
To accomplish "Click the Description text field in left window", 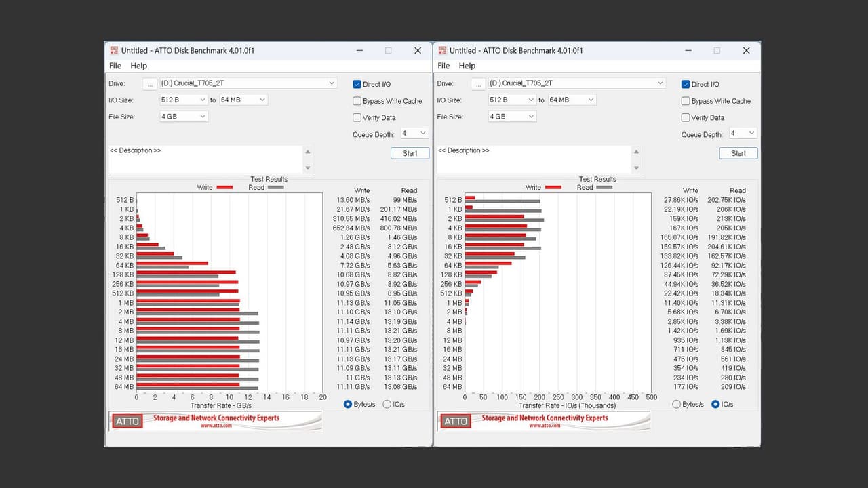I will tap(205, 159).
